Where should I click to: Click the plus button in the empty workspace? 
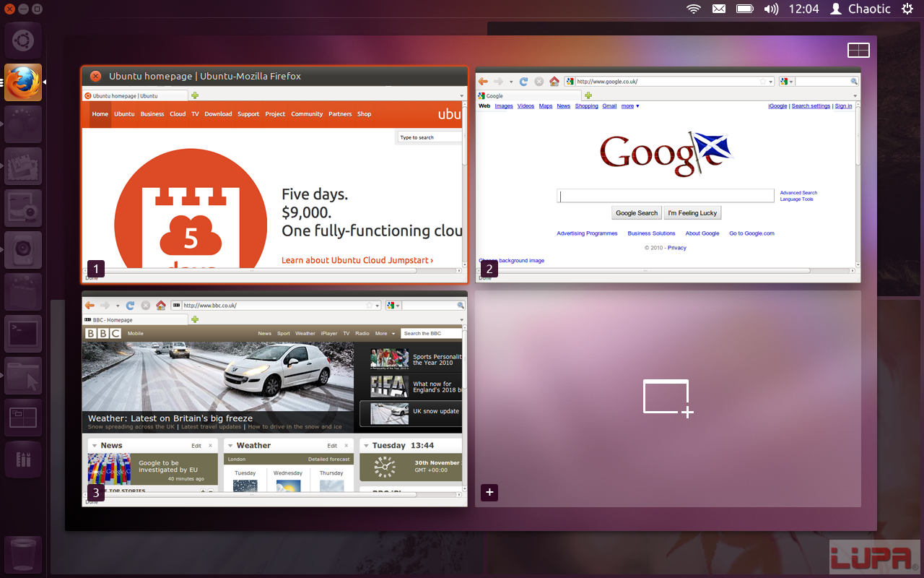tap(489, 492)
